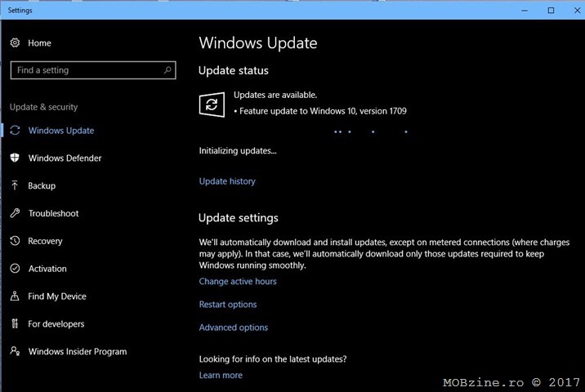This screenshot has width=585, height=392.
Task: Click the Windows Insider Program person icon
Action: pyautogui.click(x=15, y=351)
